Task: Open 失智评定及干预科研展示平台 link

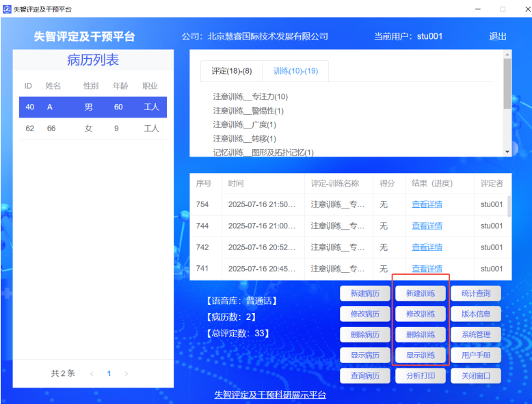Action: point(270,394)
